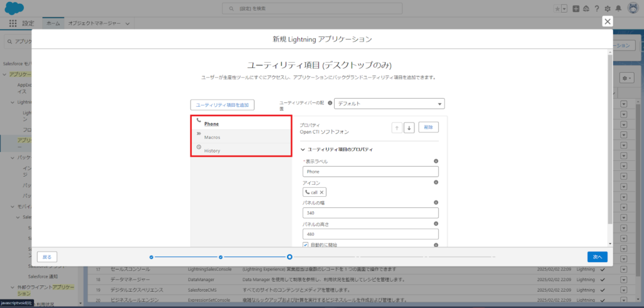Click ユーティリティ項目を追加 button

(222, 105)
